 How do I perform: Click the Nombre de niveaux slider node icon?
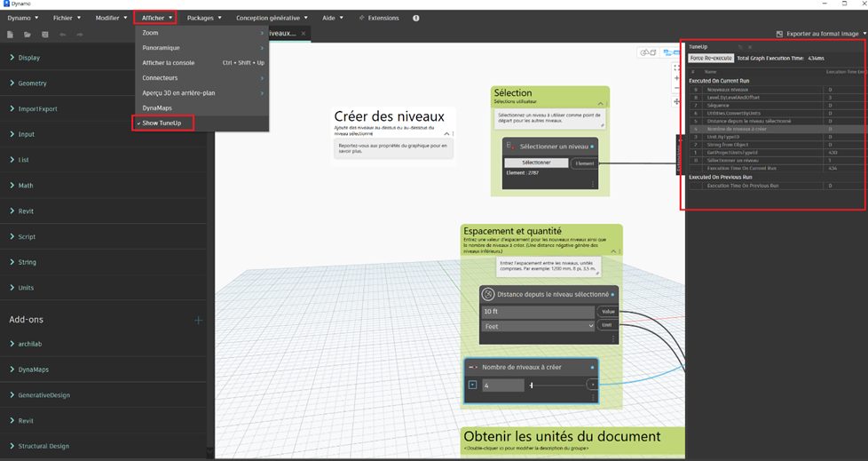[x=473, y=367]
